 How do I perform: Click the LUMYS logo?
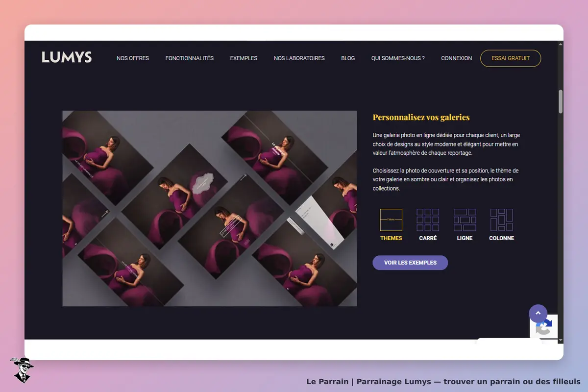[67, 57]
